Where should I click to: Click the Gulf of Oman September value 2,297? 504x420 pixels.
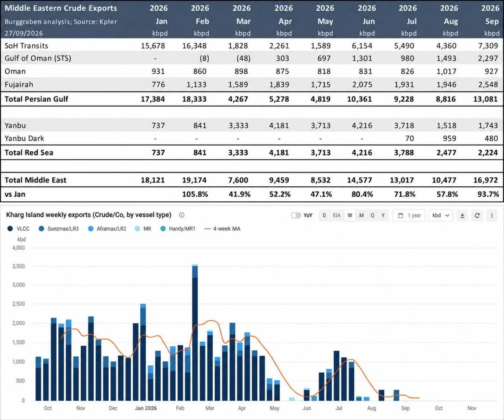[488, 58]
